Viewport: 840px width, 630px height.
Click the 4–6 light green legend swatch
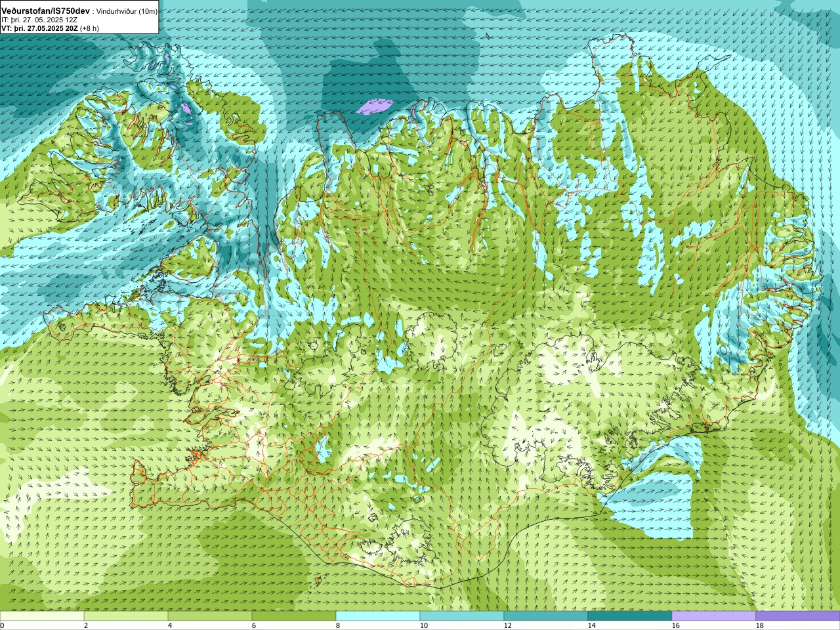click(210, 616)
